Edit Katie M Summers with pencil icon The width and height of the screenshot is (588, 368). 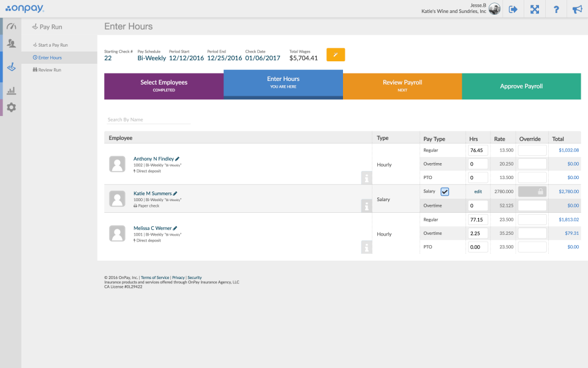(175, 193)
